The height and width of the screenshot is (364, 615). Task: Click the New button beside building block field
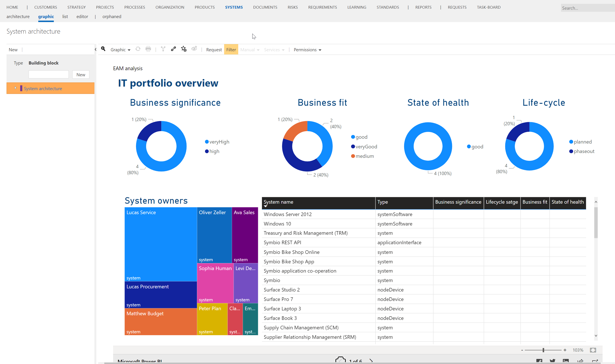pyautogui.click(x=81, y=75)
